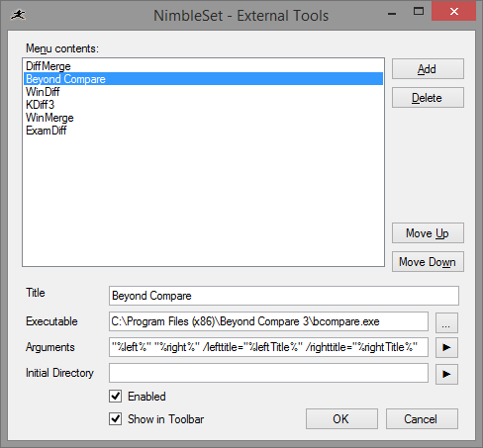Screen dimensions: 483x448
Task: Select WinMerge in the list
Action: (203, 118)
